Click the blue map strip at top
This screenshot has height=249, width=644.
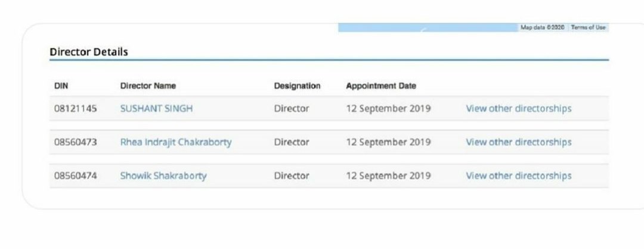click(427, 27)
